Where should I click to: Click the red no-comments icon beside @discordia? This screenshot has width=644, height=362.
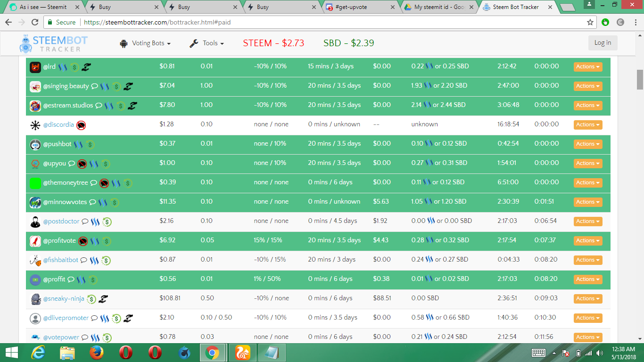click(x=81, y=125)
